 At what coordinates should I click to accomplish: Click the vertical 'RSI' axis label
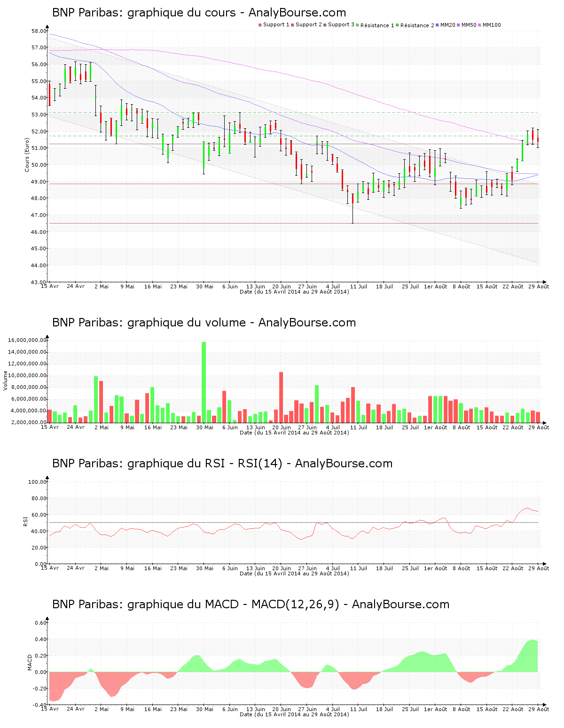click(x=26, y=521)
